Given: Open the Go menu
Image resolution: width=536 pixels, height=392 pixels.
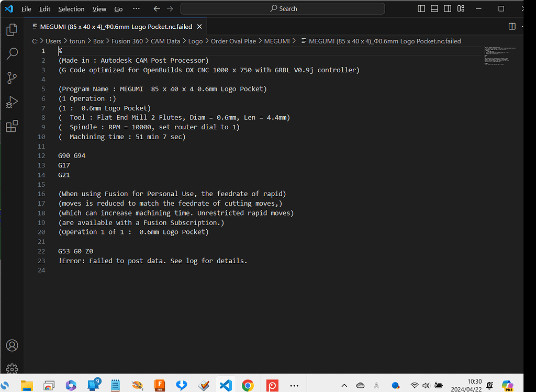Looking at the screenshot, I should [x=118, y=9].
